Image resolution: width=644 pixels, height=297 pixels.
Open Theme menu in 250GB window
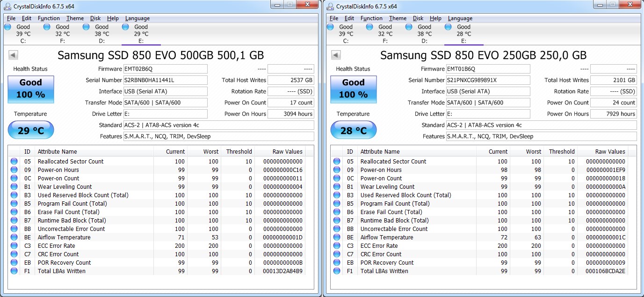(x=398, y=18)
